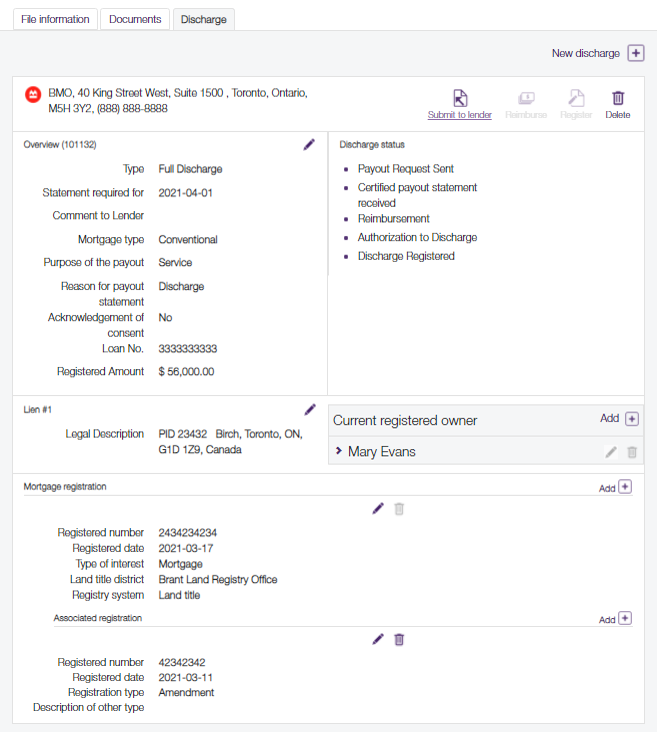Viewport: 658px width, 732px height.
Task: Open the Documents tab
Action: click(135, 19)
